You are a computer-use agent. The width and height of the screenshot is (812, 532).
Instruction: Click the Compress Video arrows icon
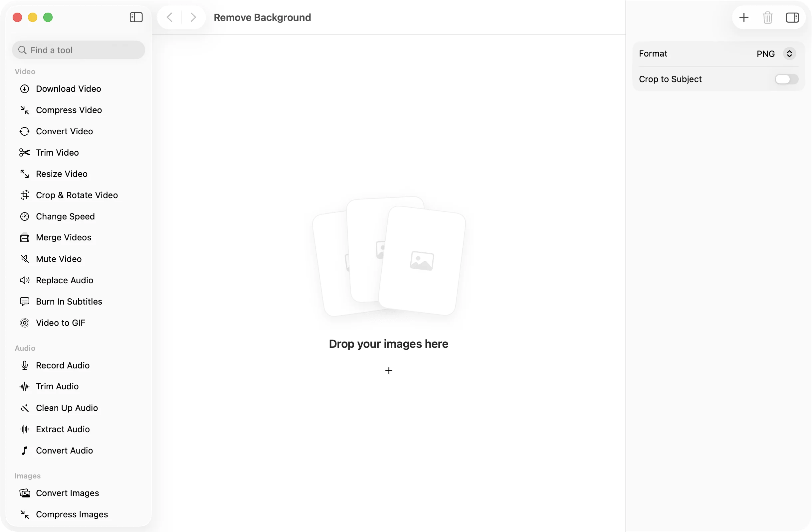point(25,110)
